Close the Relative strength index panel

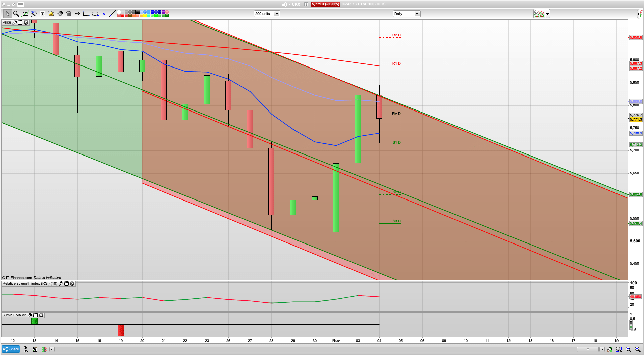point(72,284)
